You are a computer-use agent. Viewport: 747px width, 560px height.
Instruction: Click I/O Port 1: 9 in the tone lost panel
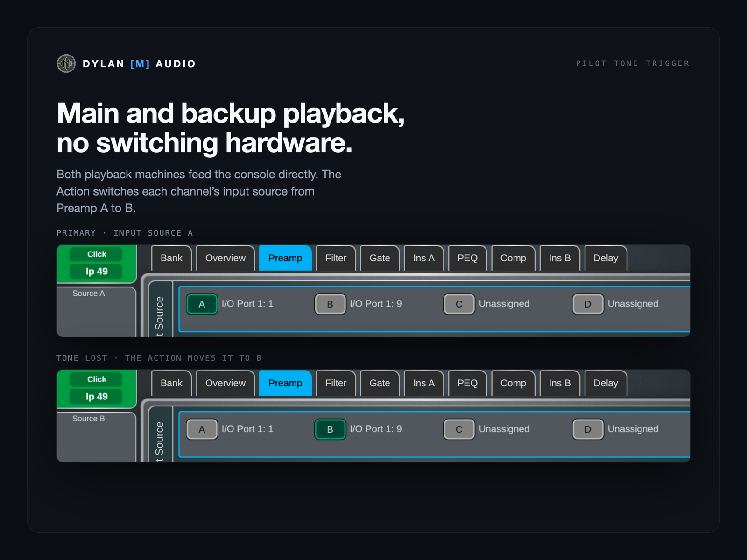click(x=376, y=429)
